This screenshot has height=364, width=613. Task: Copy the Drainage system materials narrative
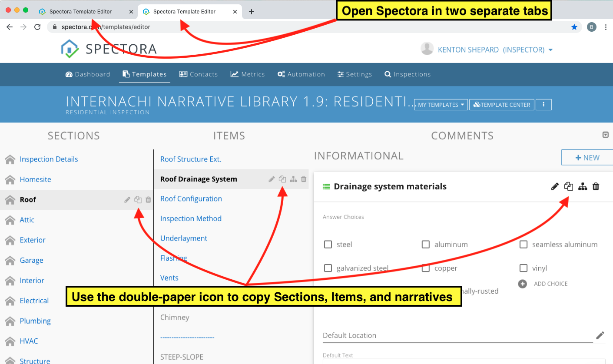569,186
